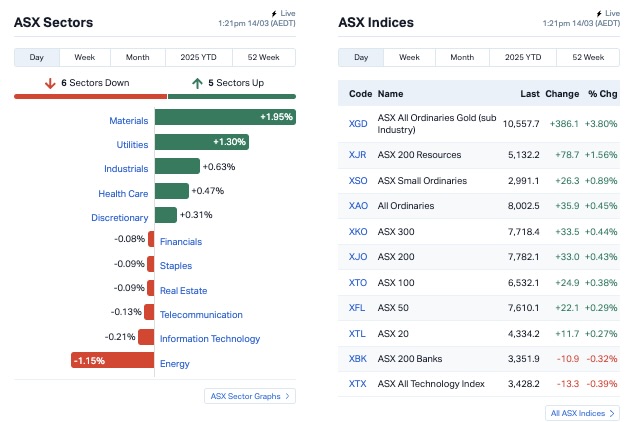The width and height of the screenshot is (633, 422).
Task: Open the XGD index code link
Action: pos(358,124)
